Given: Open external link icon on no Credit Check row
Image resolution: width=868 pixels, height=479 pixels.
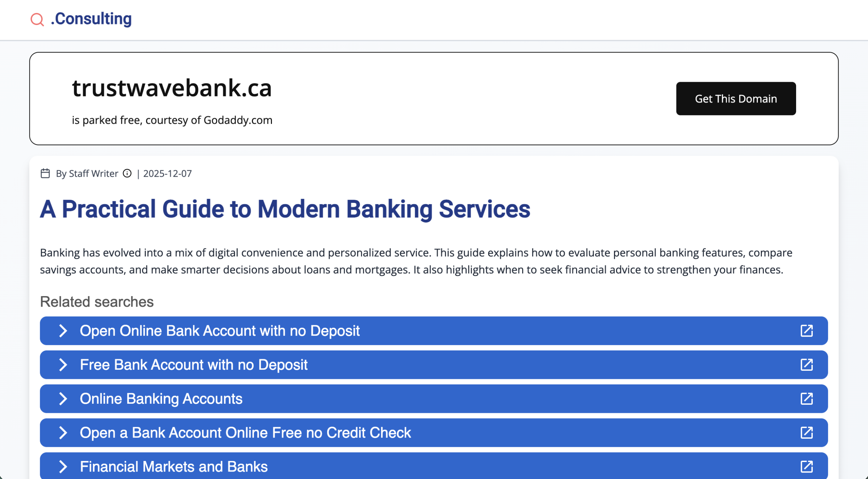Looking at the screenshot, I should [x=807, y=433].
